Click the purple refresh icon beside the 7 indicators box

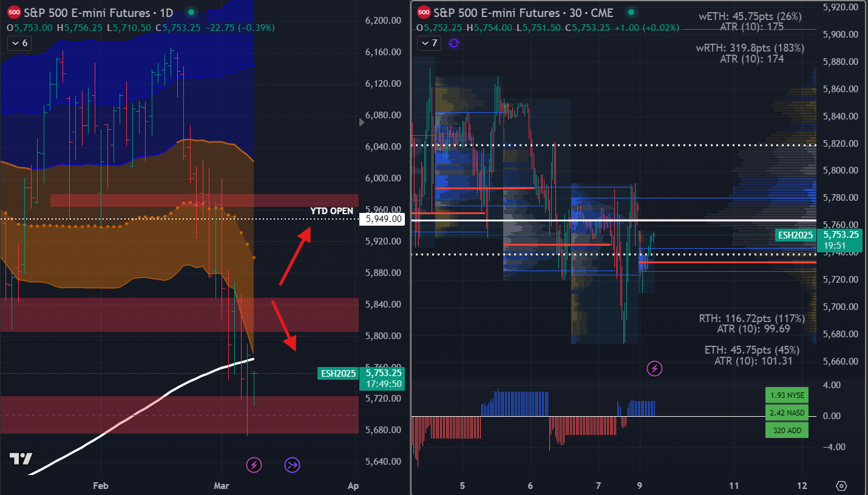click(453, 43)
